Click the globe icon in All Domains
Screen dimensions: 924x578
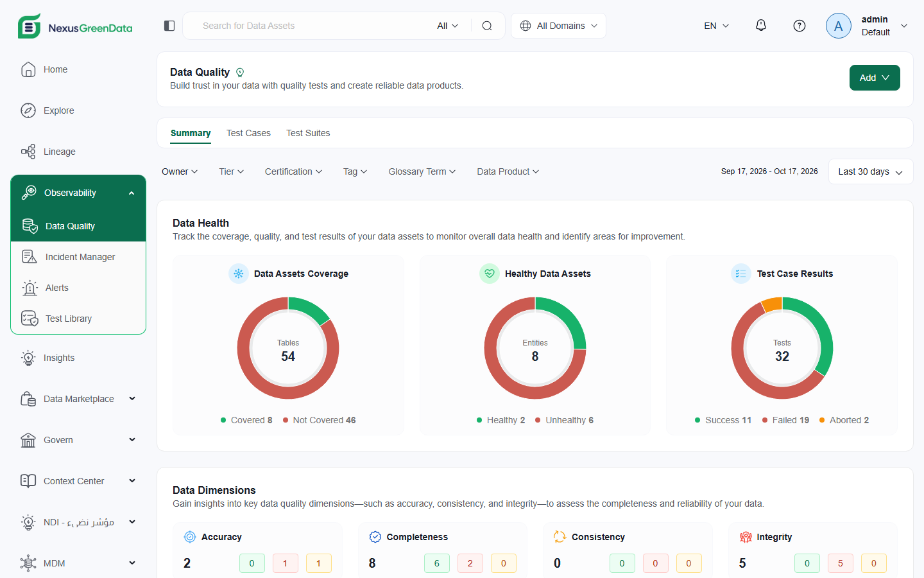[526, 26]
